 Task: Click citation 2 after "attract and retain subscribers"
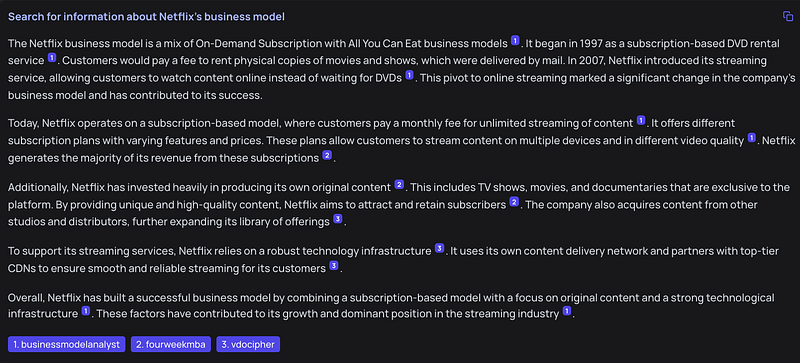[514, 202]
